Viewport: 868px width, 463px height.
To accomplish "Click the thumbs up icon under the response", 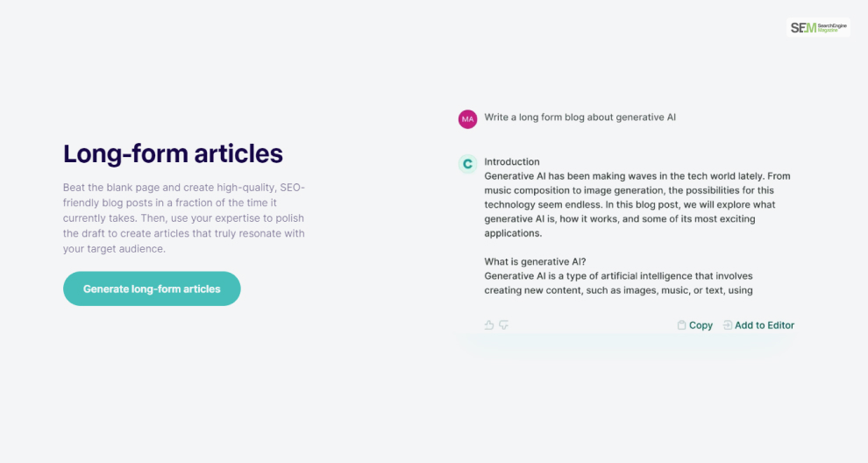I will (x=489, y=325).
